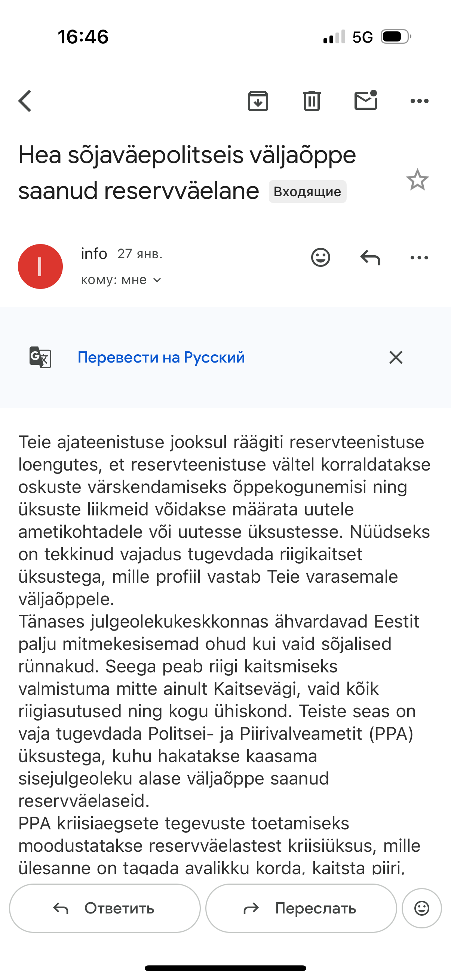Screen dimensions: 451x980
Task: Open the top toolbar three-dot menu
Action: [420, 101]
